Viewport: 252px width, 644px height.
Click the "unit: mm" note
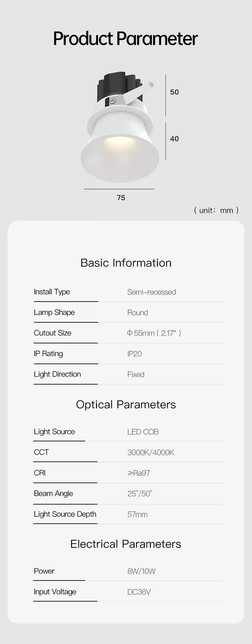point(216,210)
